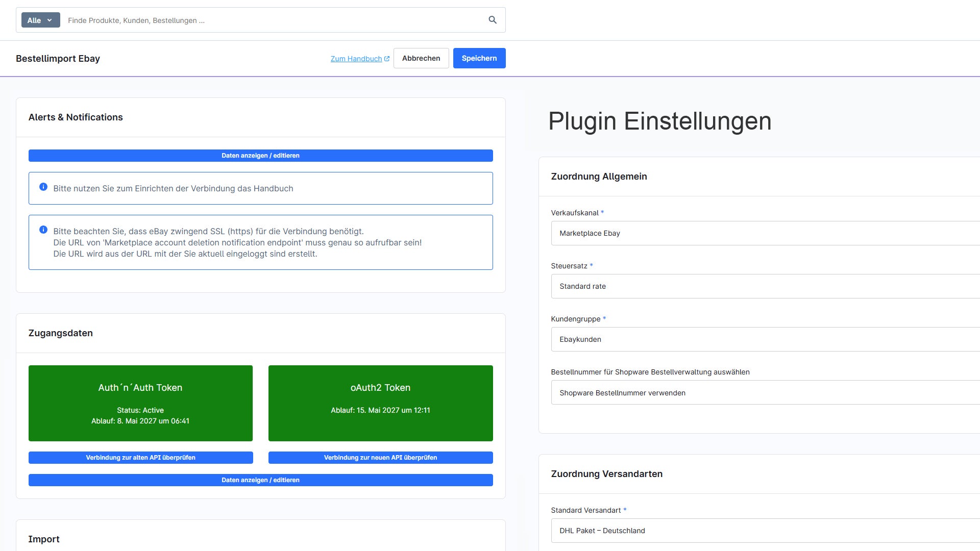Click the search magnifier icon

point(493,20)
